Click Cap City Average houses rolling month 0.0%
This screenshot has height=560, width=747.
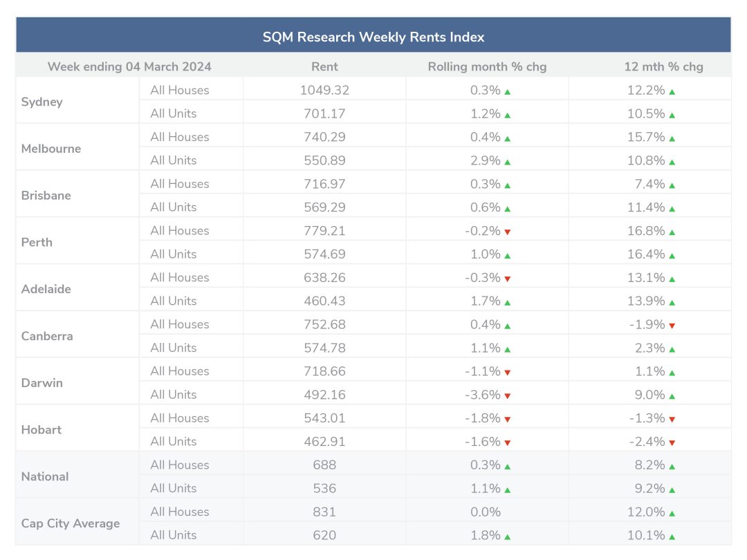pyautogui.click(x=486, y=512)
